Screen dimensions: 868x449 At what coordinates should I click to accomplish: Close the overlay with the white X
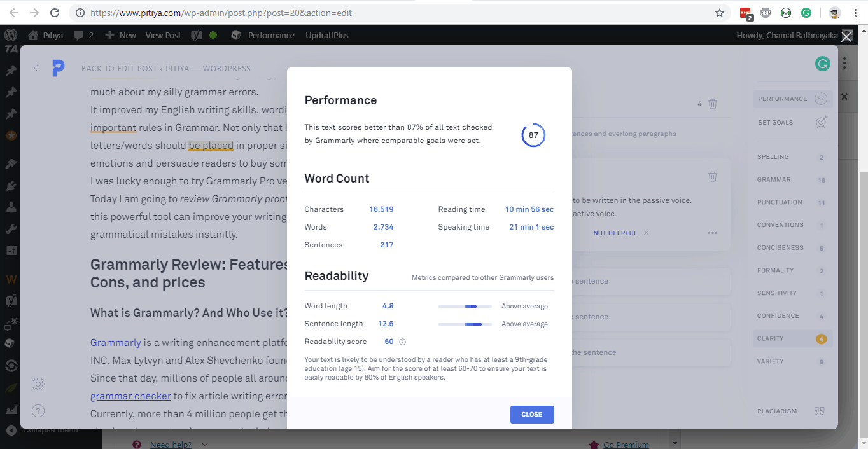846,37
